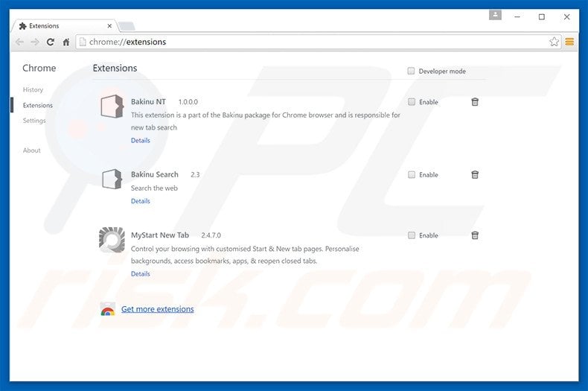The width and height of the screenshot is (588, 391).
Task: Click the 'Search the web' description
Action: click(x=154, y=188)
